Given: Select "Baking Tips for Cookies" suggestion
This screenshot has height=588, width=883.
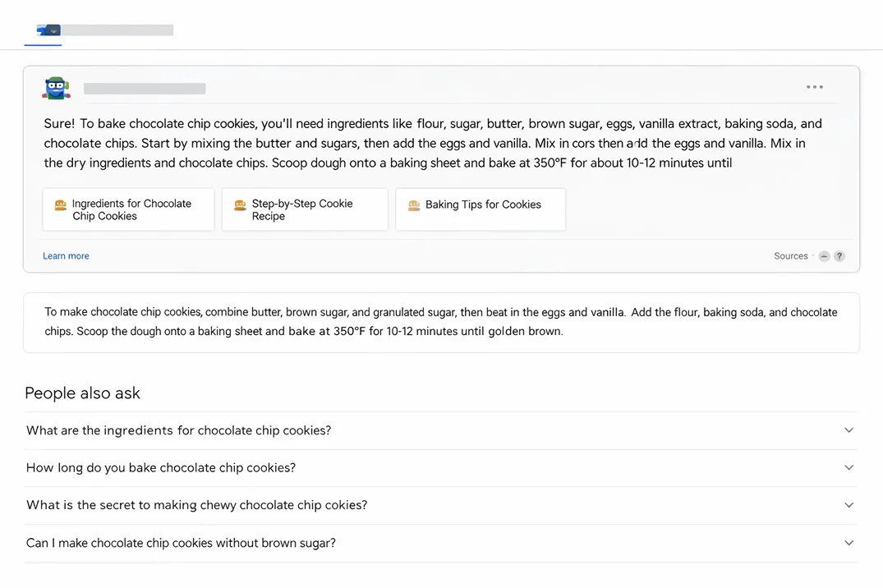Looking at the screenshot, I should click(480, 204).
